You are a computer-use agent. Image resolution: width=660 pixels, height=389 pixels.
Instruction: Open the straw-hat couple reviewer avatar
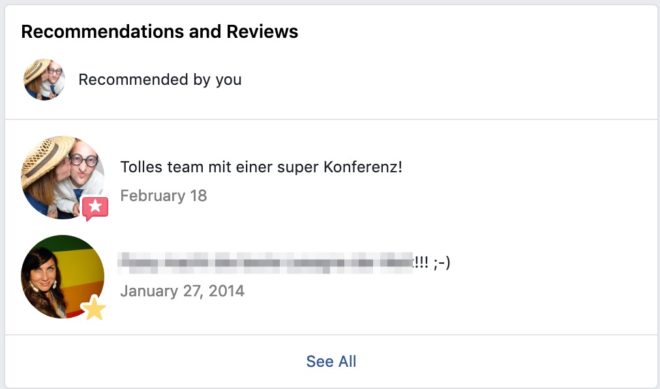pyautogui.click(x=62, y=177)
